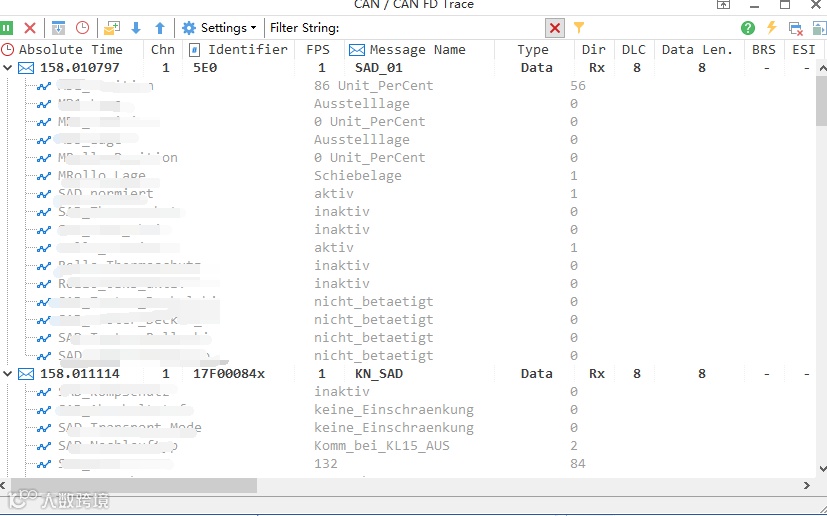Click the rightmost teal panel toolbar icon
This screenshot has width=827, height=516.
819,28
